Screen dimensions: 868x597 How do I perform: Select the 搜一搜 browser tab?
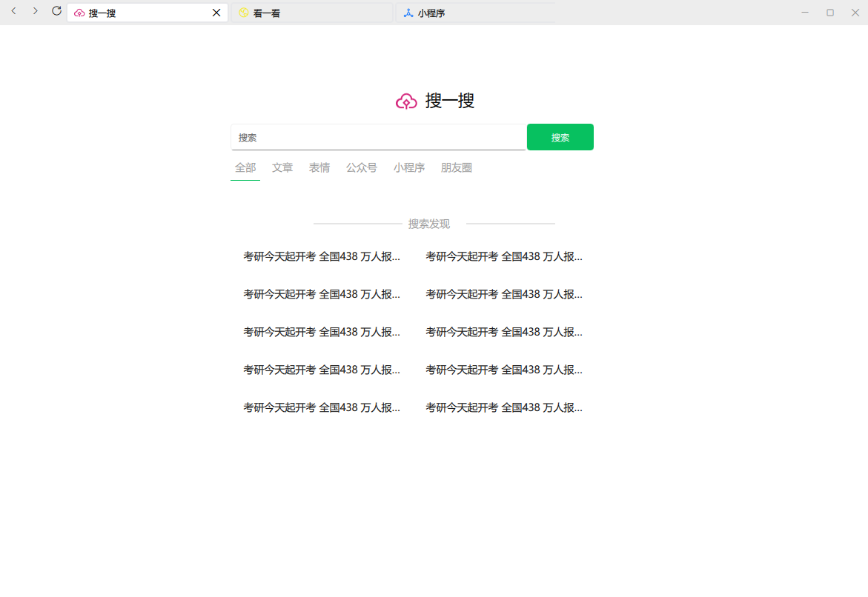pyautogui.click(x=148, y=13)
